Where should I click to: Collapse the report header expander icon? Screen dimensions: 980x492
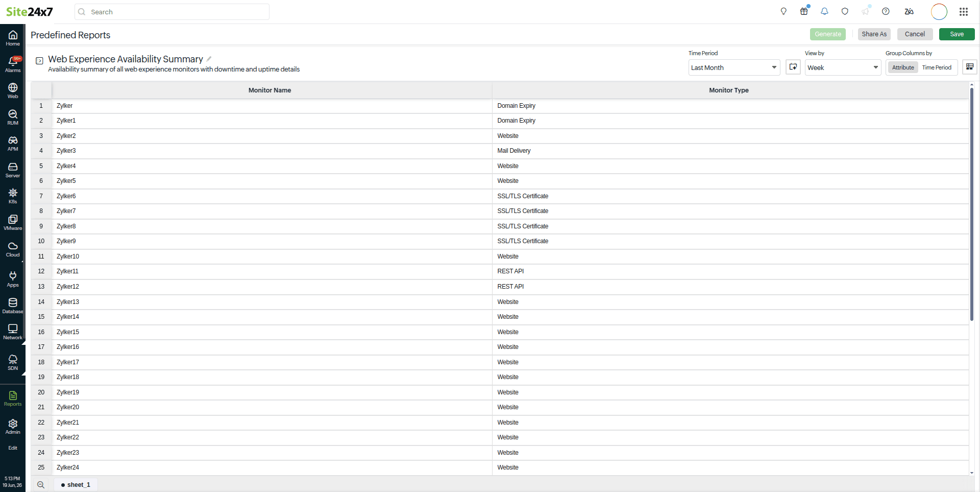[39, 61]
